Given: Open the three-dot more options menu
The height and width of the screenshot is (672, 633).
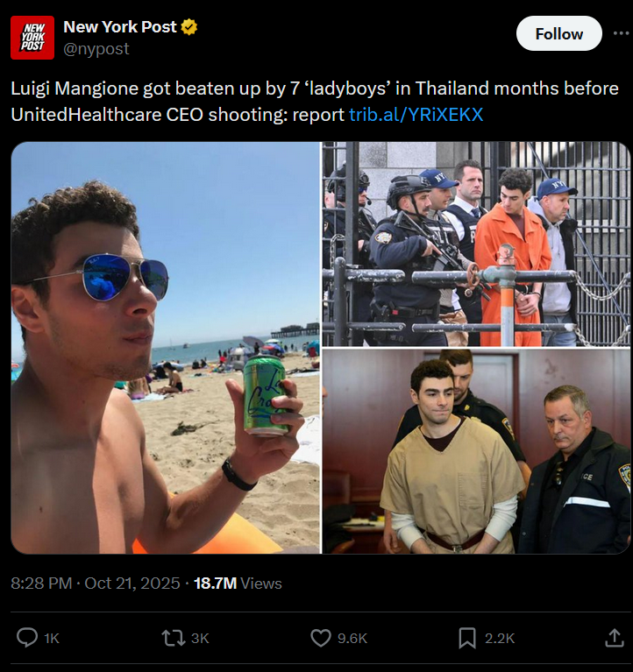Looking at the screenshot, I should (621, 33).
